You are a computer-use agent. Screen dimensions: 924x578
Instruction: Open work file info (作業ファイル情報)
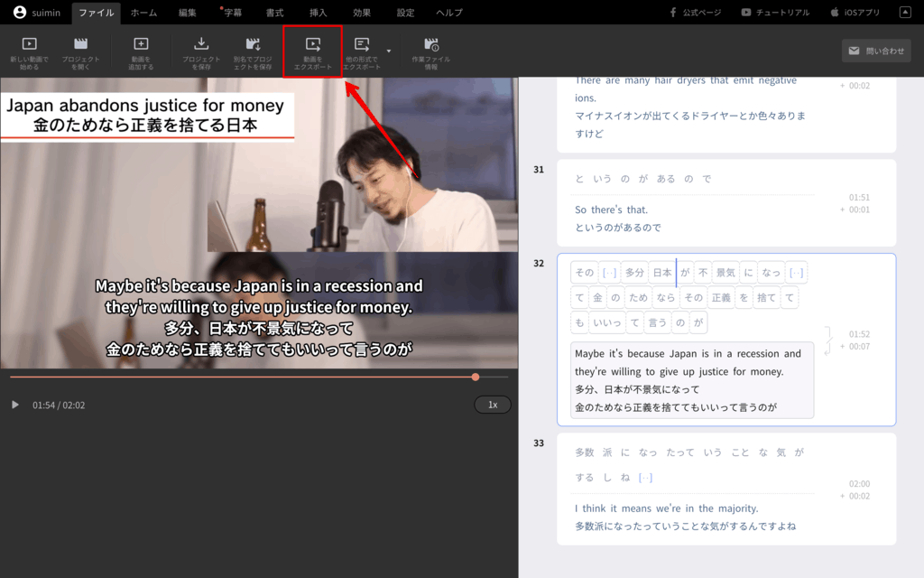(430, 52)
